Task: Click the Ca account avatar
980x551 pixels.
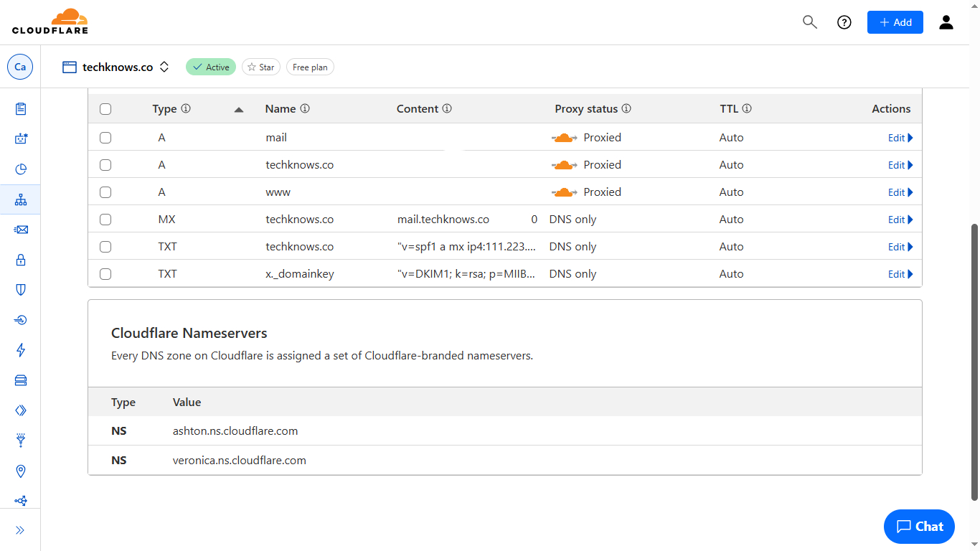Action: [x=20, y=67]
